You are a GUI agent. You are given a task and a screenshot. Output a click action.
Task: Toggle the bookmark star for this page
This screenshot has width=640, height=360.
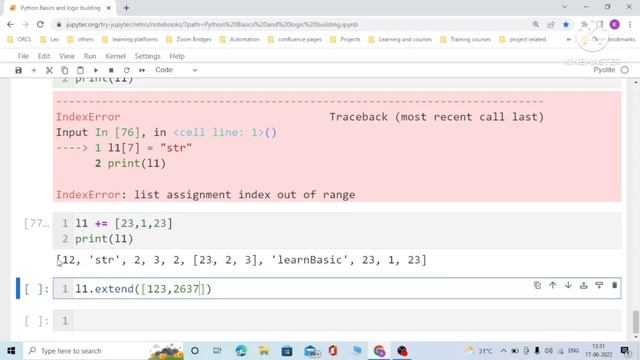tap(566, 24)
